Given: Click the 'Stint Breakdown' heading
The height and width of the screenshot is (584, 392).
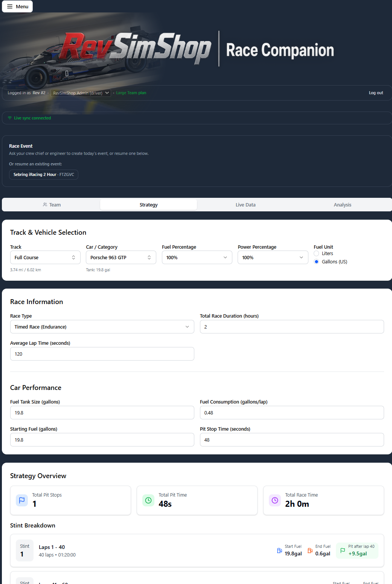Looking at the screenshot, I should (33, 525).
